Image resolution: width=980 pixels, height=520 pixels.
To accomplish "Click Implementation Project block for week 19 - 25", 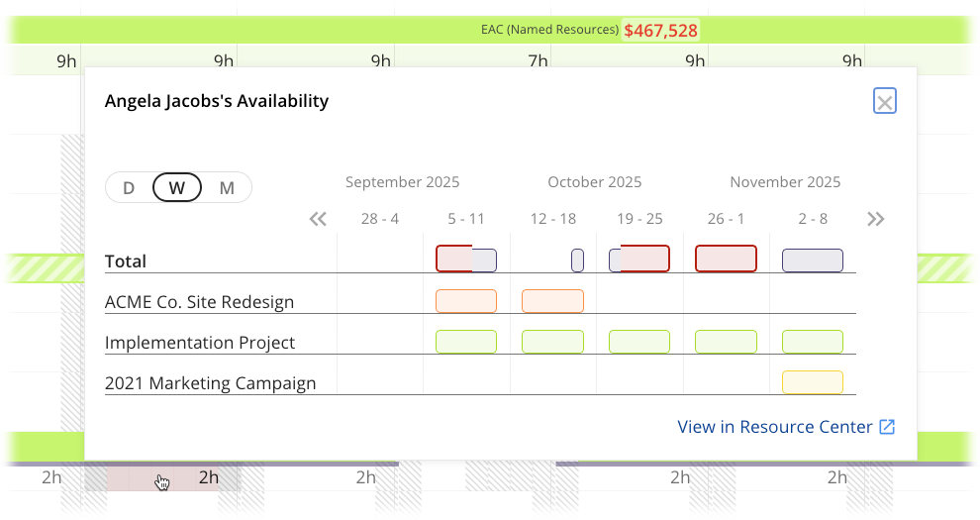I will (639, 342).
